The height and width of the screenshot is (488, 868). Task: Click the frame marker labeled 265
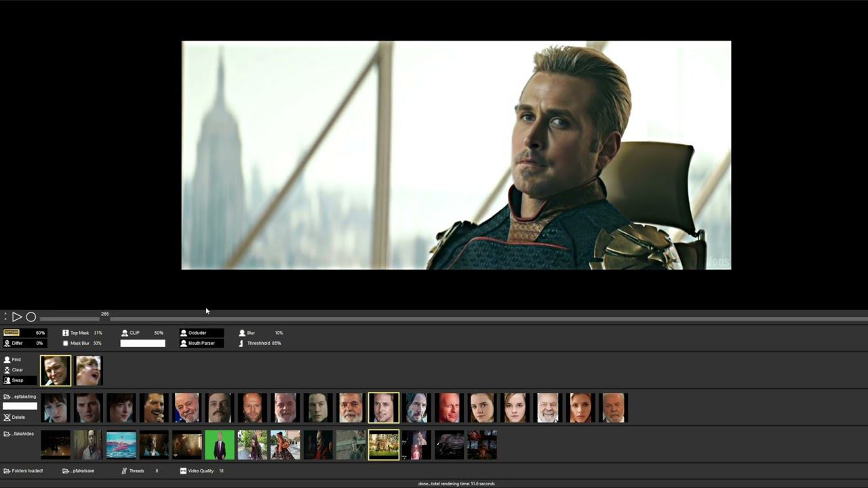[105, 314]
